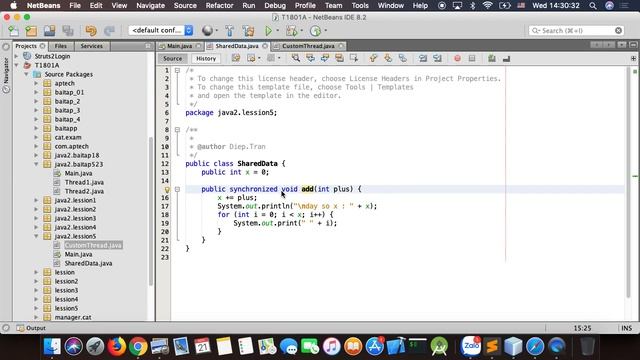Screen dimensions: 640x360
Task: Click the Redo arrow icon
Action: point(109,31)
